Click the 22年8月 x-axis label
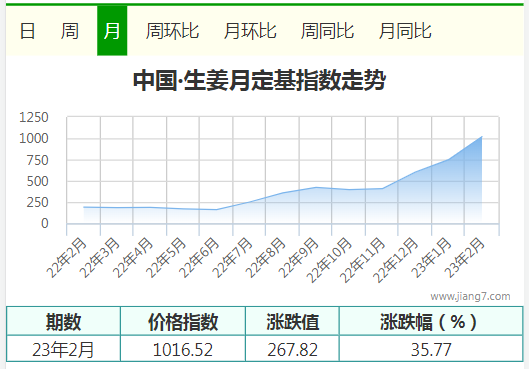 [265, 258]
